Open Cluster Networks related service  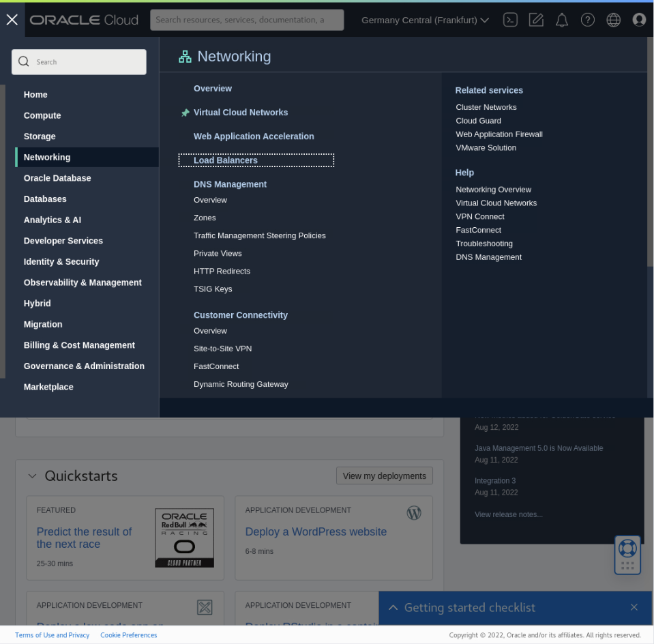tap(486, 107)
